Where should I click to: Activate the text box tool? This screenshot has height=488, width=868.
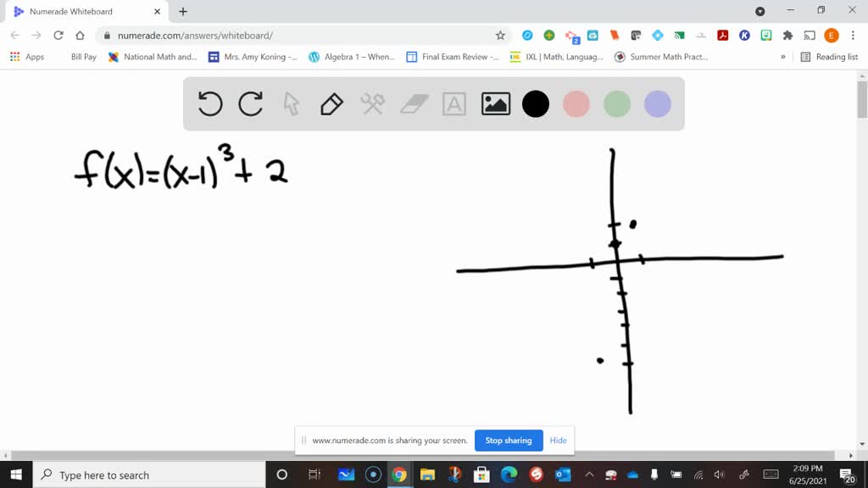pos(454,104)
